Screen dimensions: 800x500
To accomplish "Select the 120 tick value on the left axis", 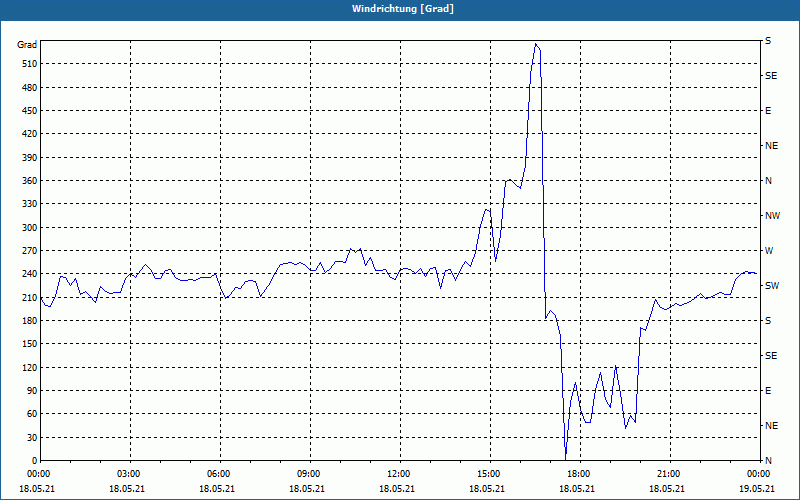I will coord(29,367).
